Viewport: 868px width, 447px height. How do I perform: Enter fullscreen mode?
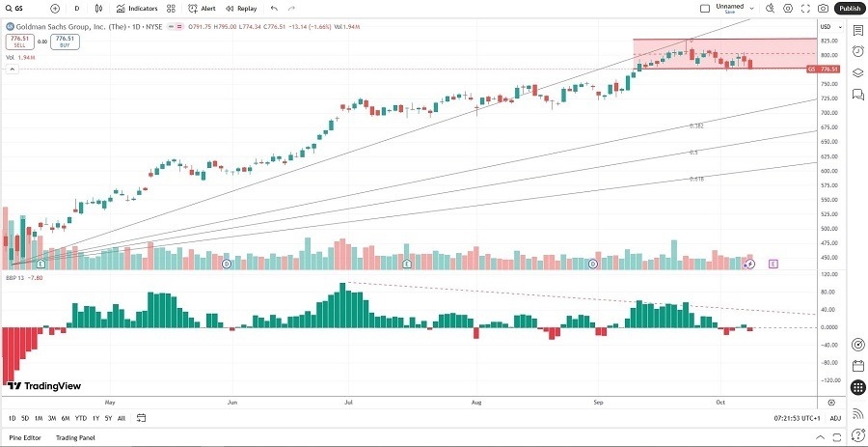coord(805,8)
